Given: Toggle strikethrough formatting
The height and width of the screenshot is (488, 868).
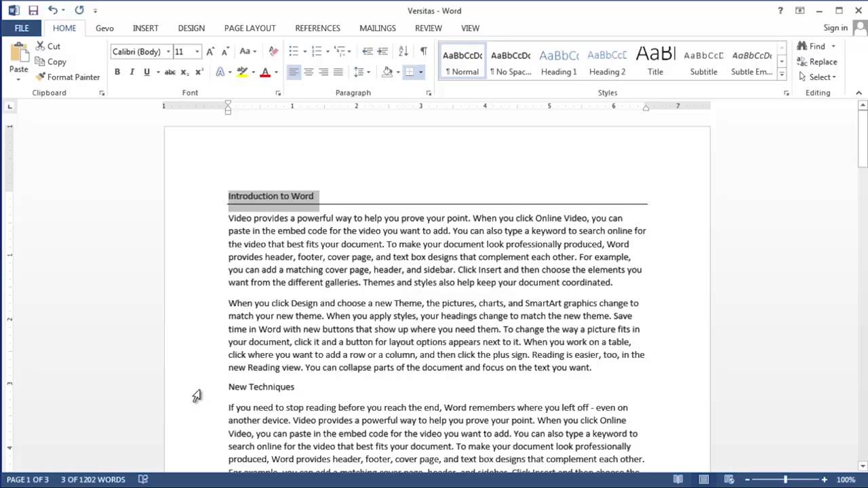Looking at the screenshot, I should coord(170,72).
